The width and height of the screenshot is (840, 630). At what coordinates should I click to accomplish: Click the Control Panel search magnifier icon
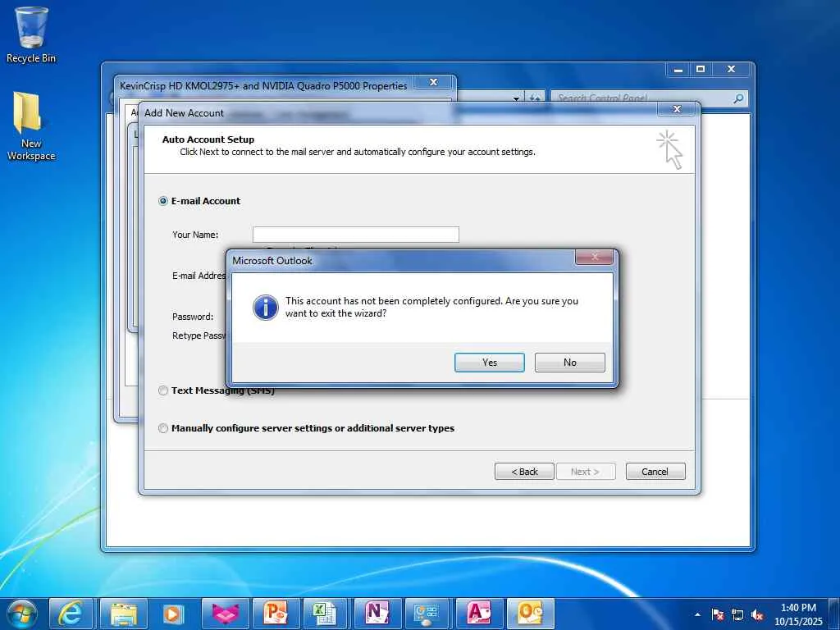coord(739,98)
